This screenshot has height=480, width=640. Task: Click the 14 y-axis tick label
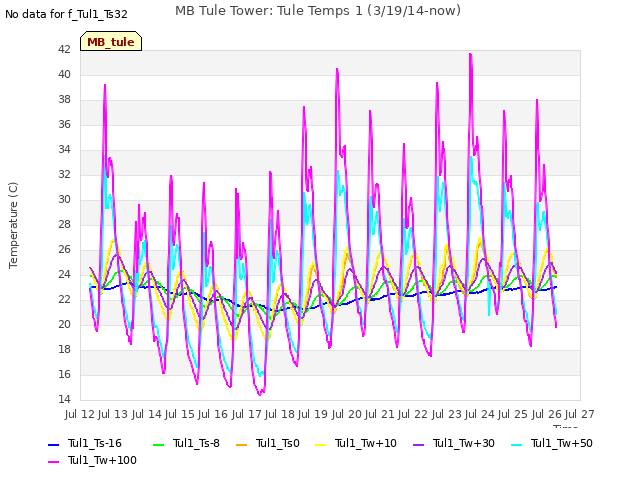click(x=64, y=399)
